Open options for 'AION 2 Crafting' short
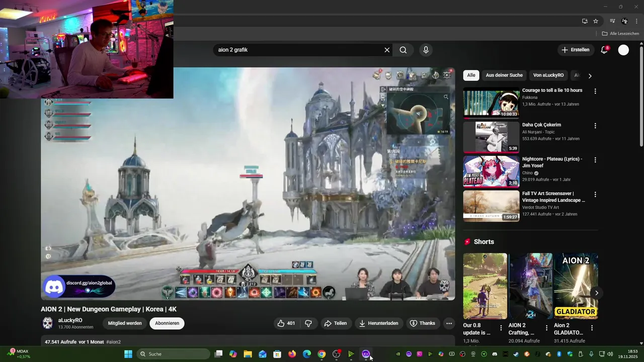 [546, 328]
